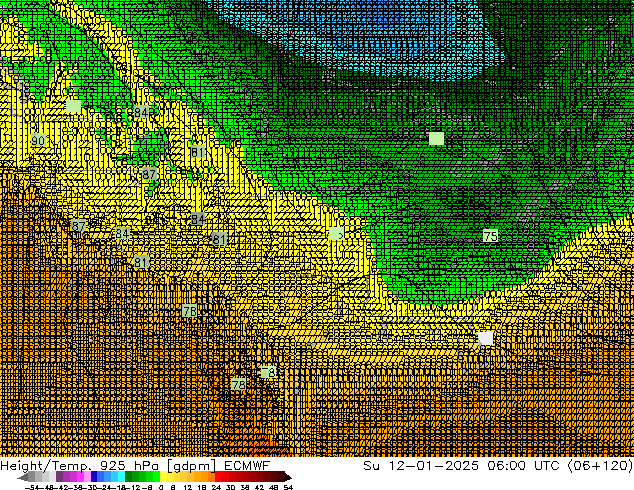The height and width of the screenshot is (490, 634).
Task: Click the ECMWF model label
Action: [246, 466]
